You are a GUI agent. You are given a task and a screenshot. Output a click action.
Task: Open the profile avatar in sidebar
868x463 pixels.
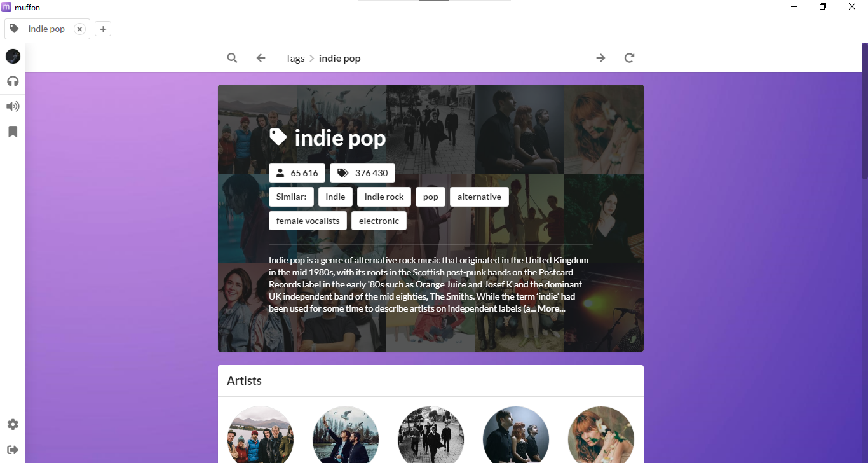click(13, 57)
